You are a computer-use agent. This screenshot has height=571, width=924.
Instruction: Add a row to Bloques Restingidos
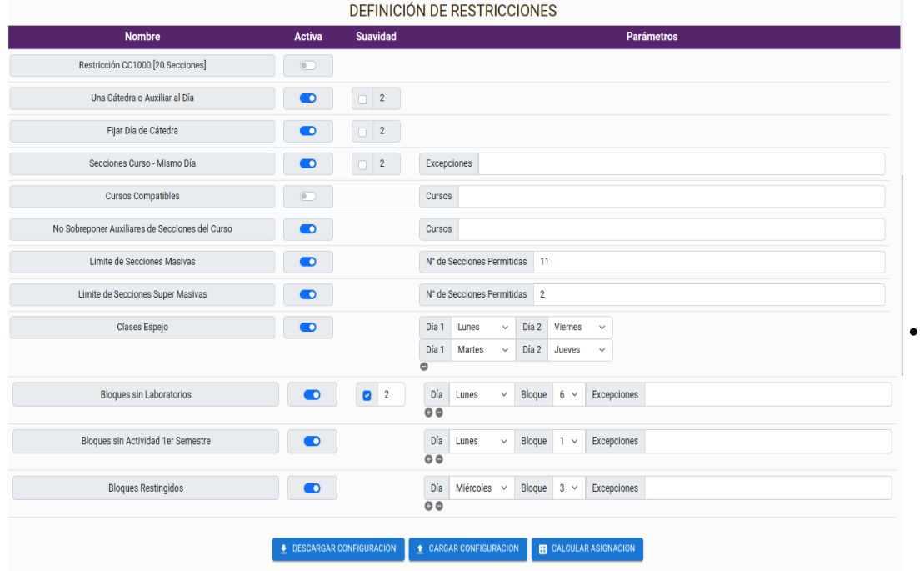tap(429, 505)
